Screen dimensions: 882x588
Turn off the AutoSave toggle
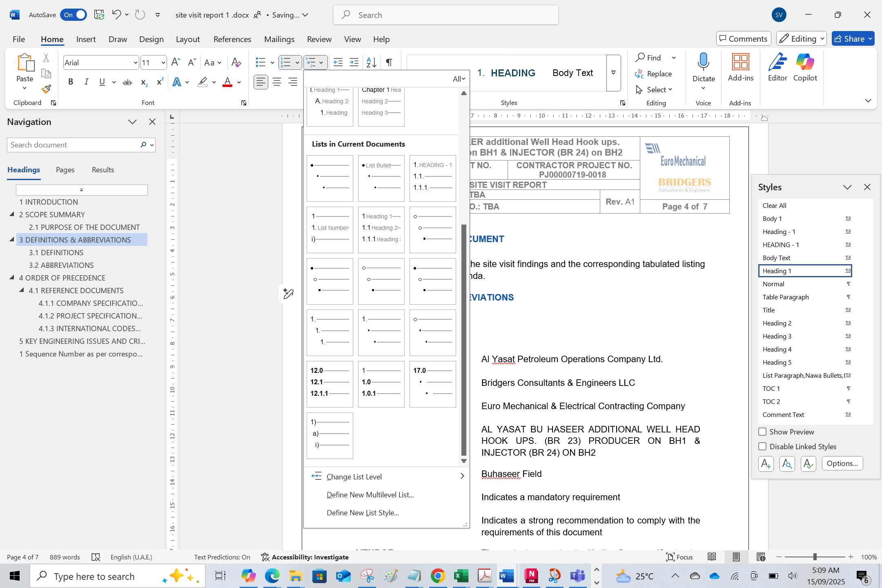[73, 15]
